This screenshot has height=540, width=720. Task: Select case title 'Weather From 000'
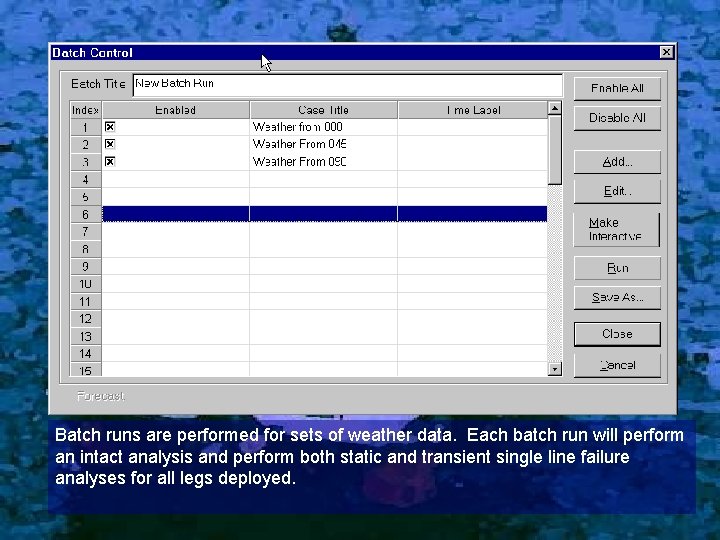coord(298,127)
